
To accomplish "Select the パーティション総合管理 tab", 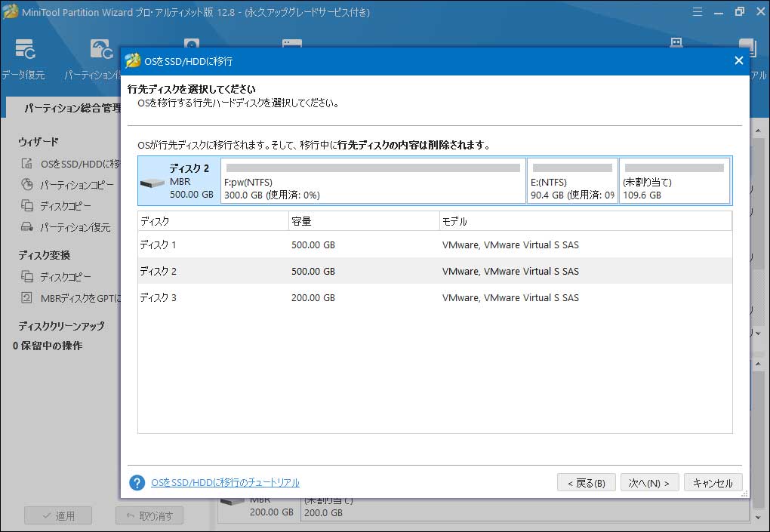I will 72,108.
